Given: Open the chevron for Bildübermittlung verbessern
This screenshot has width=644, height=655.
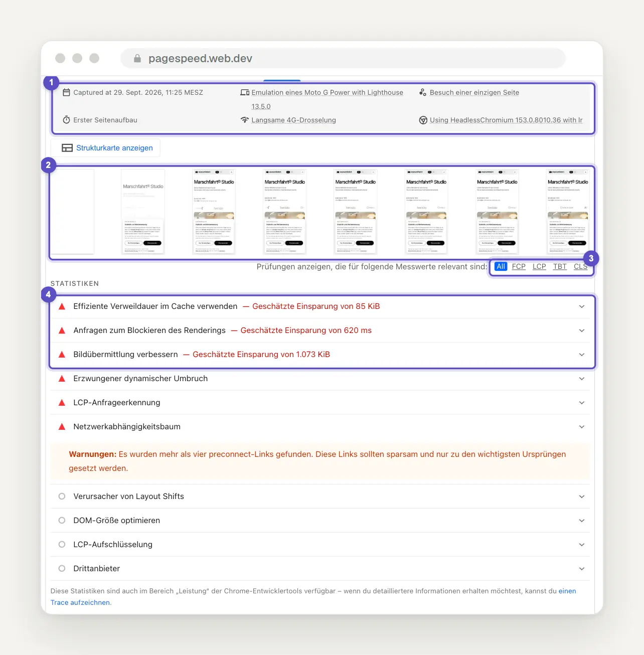Looking at the screenshot, I should pyautogui.click(x=582, y=355).
